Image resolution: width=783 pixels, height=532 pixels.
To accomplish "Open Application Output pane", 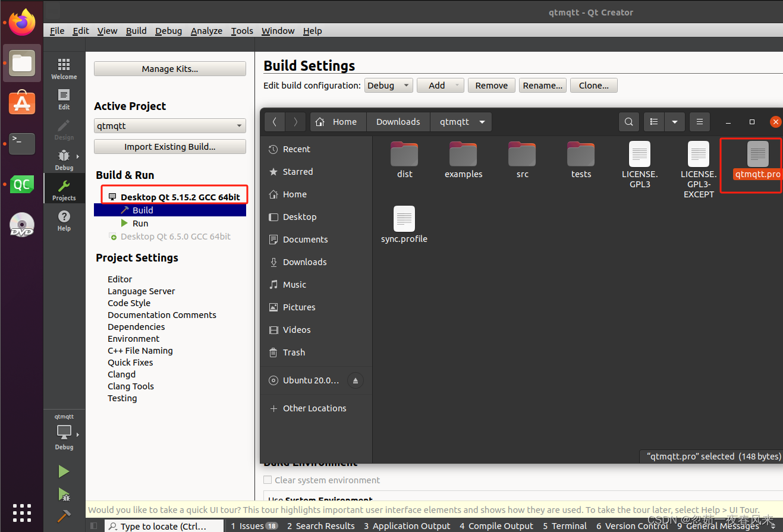I will 407,526.
